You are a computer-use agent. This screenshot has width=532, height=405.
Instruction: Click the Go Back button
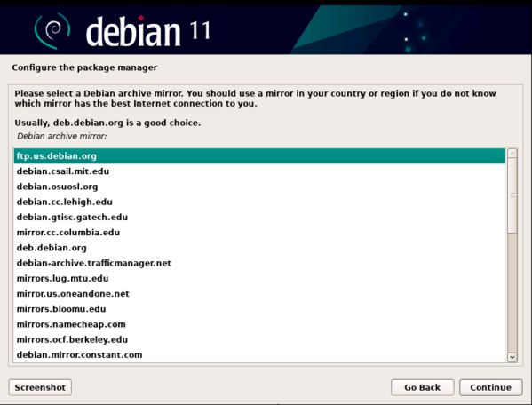click(422, 387)
